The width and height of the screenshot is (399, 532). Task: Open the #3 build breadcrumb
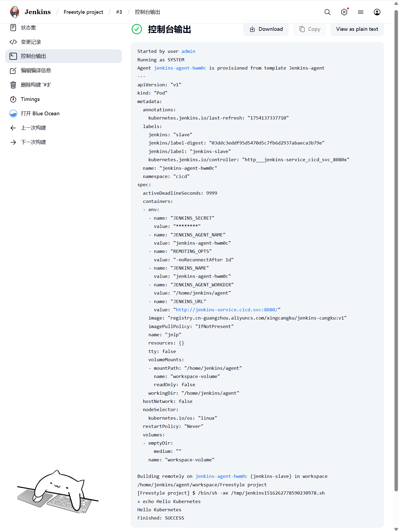[119, 12]
